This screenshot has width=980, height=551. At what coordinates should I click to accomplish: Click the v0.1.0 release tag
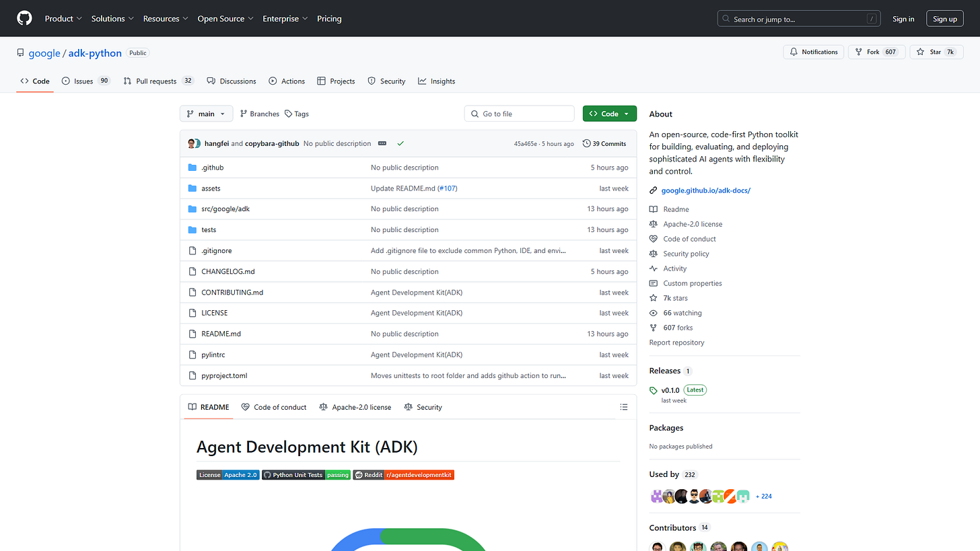(x=670, y=390)
